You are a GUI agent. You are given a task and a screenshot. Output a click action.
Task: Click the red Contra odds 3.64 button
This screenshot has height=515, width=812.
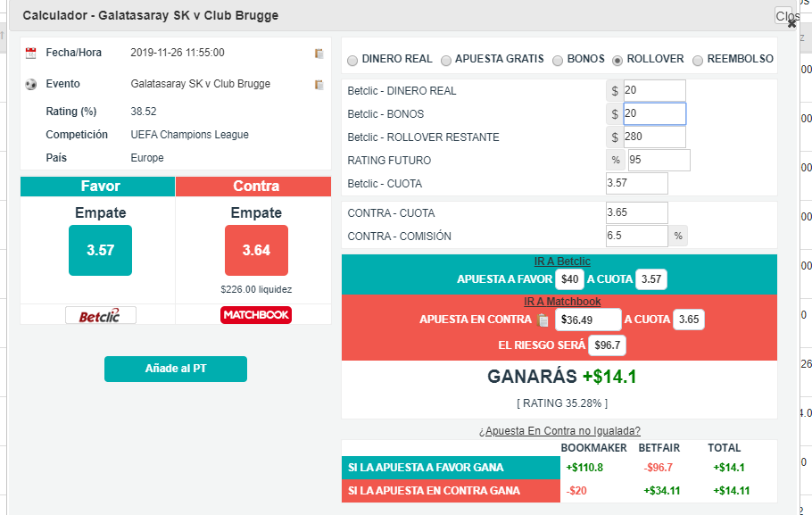[x=256, y=250]
